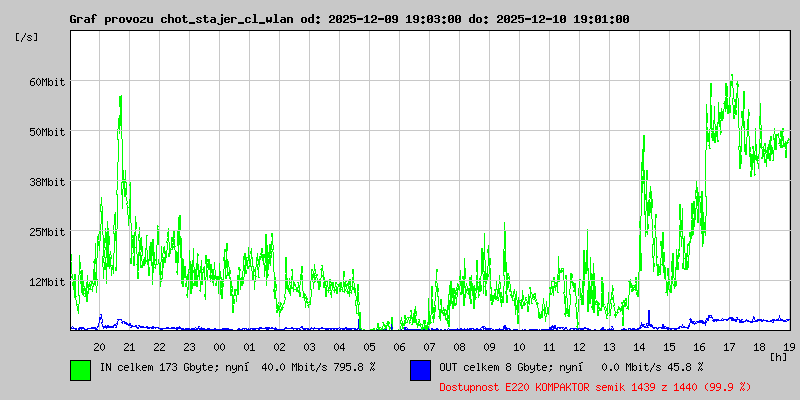The width and height of the screenshot is (800, 400).
Task: Click the '38Mbit' y-axis label
Action: coord(46,182)
